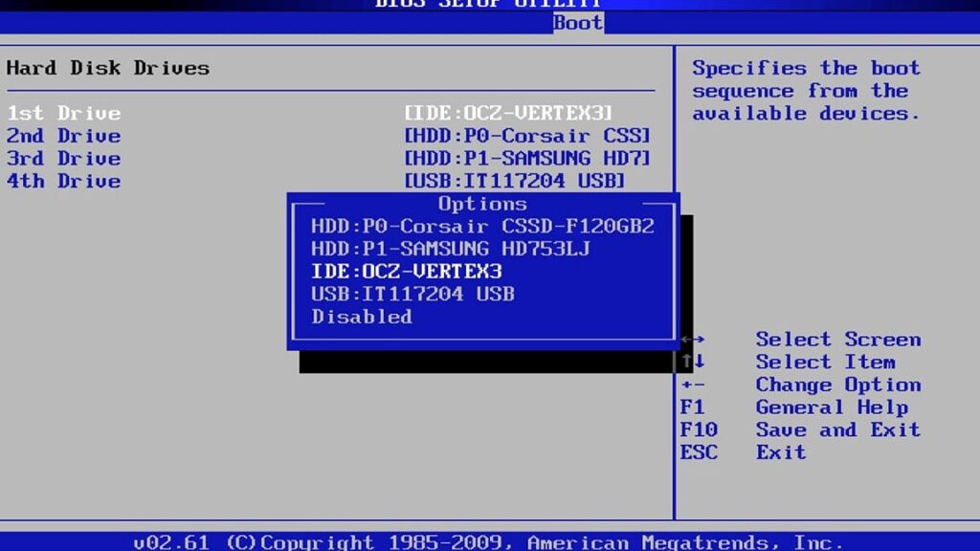Open the bracketed USB:IT117204 USB value field

click(515, 182)
